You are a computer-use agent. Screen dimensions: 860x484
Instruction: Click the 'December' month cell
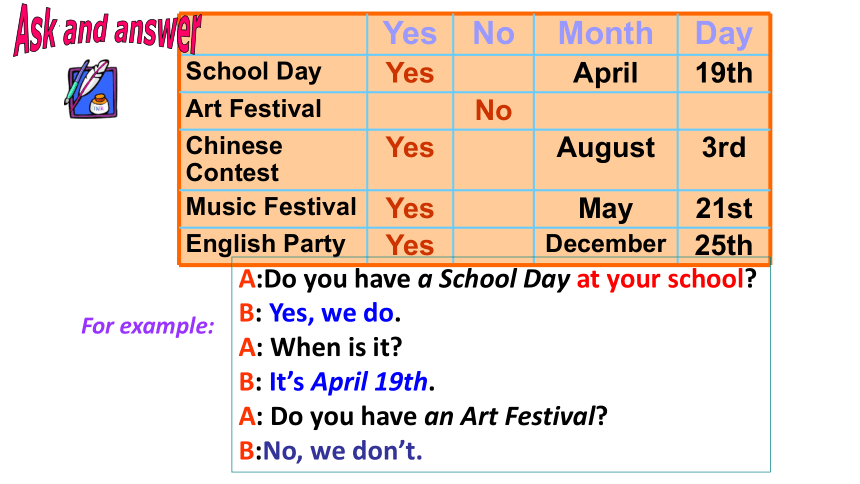click(x=606, y=244)
